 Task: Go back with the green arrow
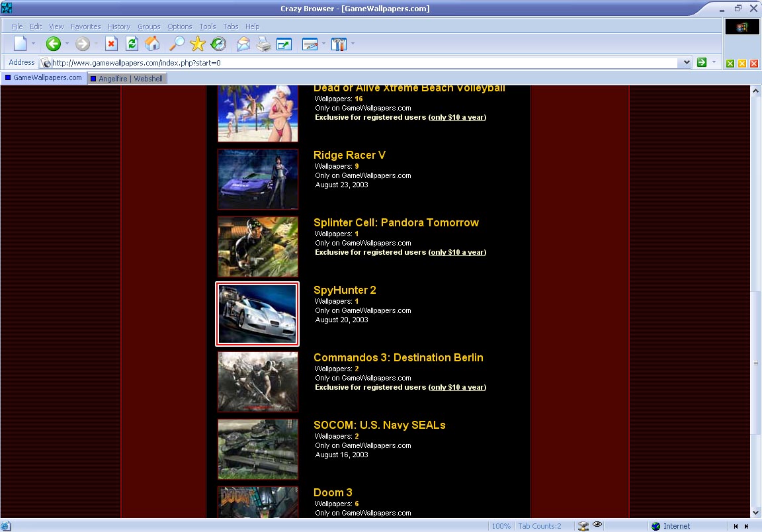(x=54, y=44)
